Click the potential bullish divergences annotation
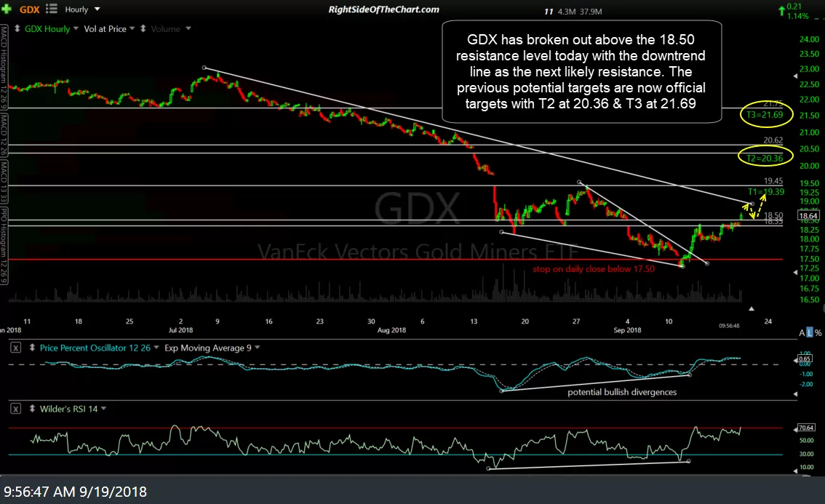This screenshot has width=825, height=504. coord(622,392)
